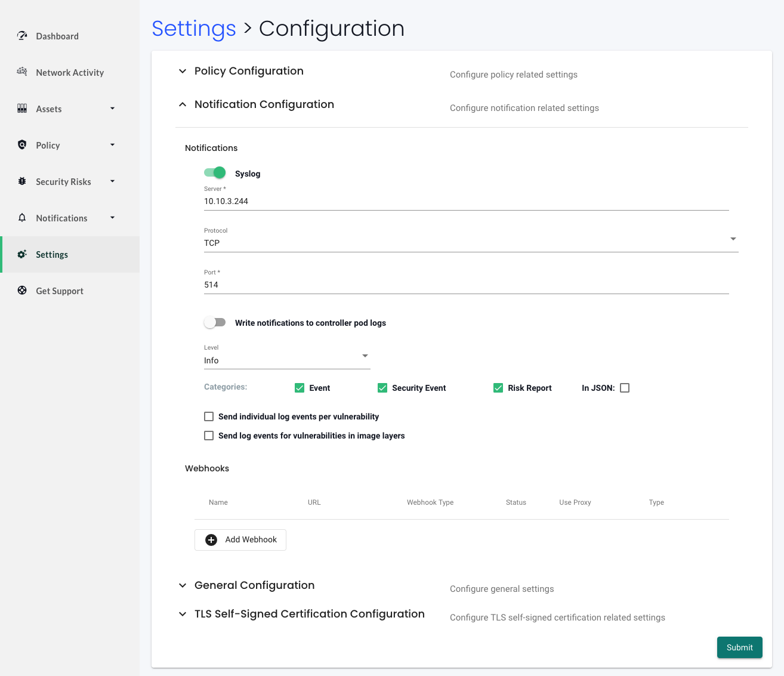The image size is (784, 676).
Task: Click the Security Risks bug icon
Action: click(22, 181)
